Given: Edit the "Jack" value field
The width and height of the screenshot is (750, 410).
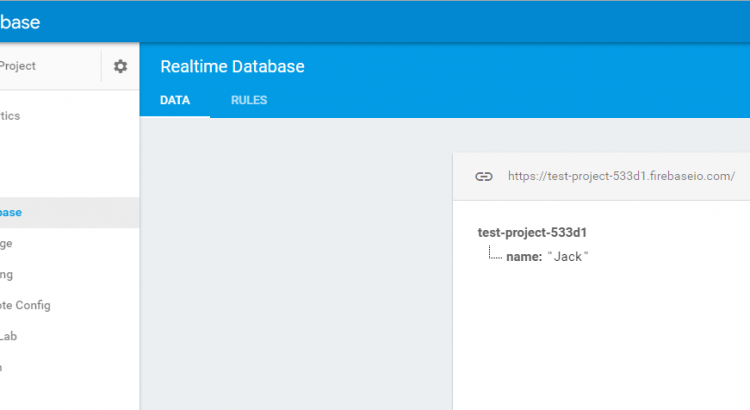Looking at the screenshot, I should click(x=569, y=257).
